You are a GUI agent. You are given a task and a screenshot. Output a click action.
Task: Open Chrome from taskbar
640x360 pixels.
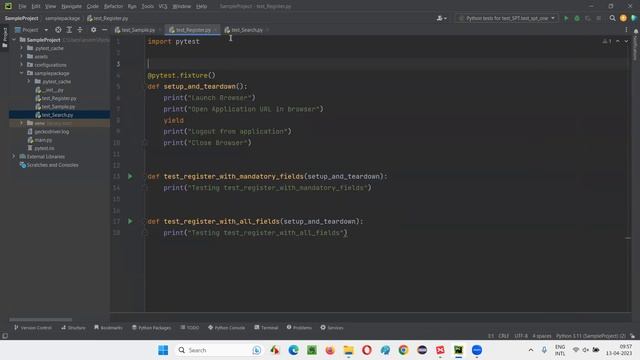(403, 350)
